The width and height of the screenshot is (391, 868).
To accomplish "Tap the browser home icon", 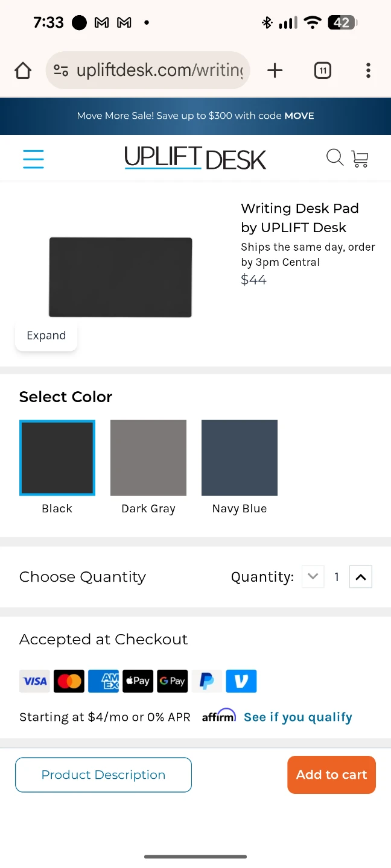I will coord(23,71).
